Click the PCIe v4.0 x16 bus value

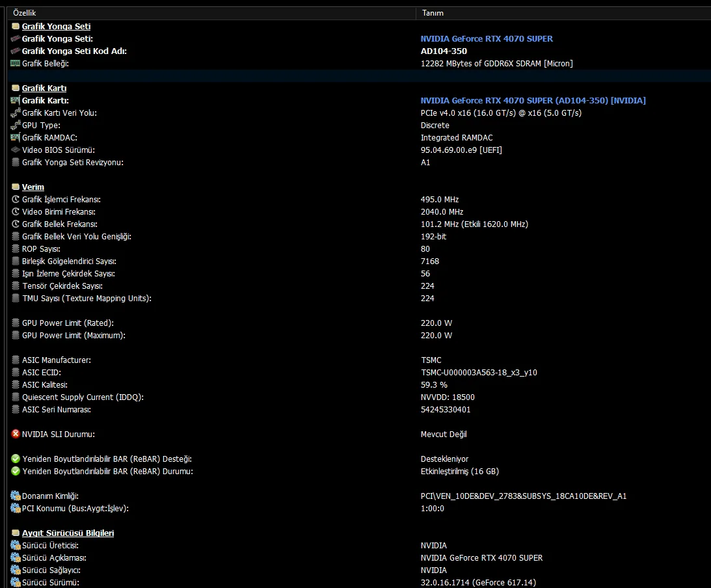[x=501, y=113]
